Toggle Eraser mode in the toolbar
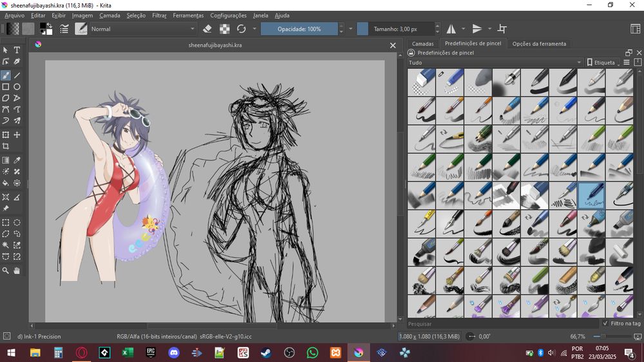Viewport: 644px width, 362px height. 207,29
